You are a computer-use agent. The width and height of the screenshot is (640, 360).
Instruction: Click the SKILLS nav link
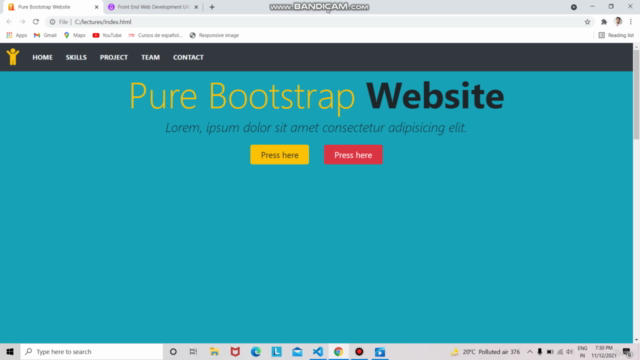pos(76,57)
